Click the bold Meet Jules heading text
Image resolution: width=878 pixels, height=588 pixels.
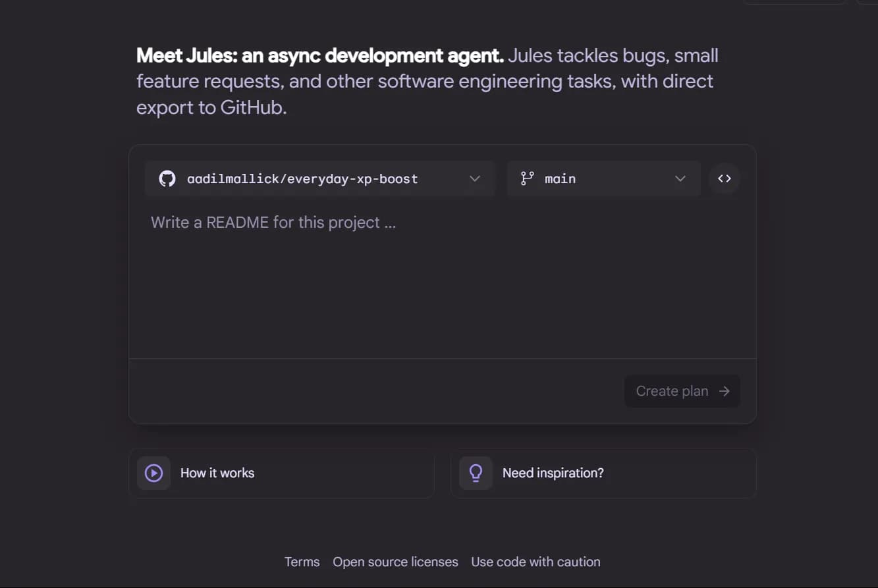coord(319,55)
